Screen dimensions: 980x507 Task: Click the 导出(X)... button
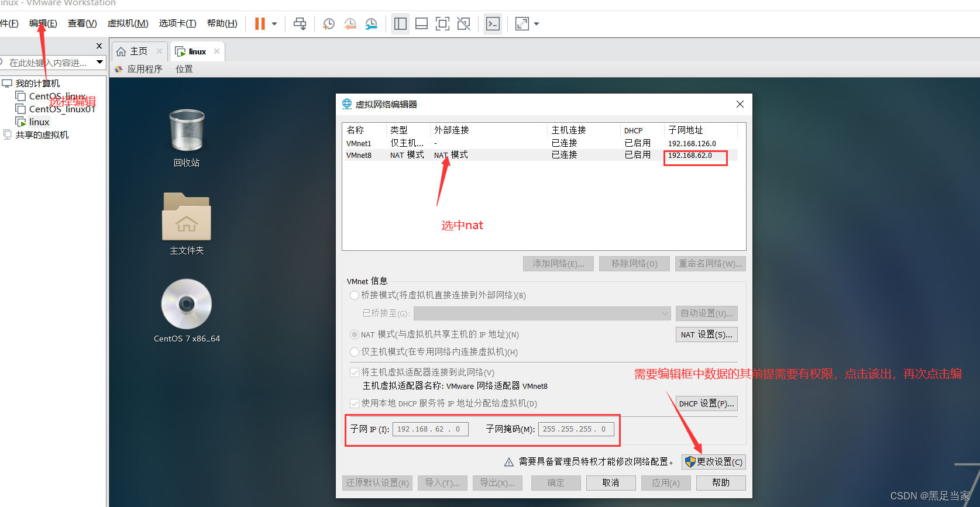[497, 483]
